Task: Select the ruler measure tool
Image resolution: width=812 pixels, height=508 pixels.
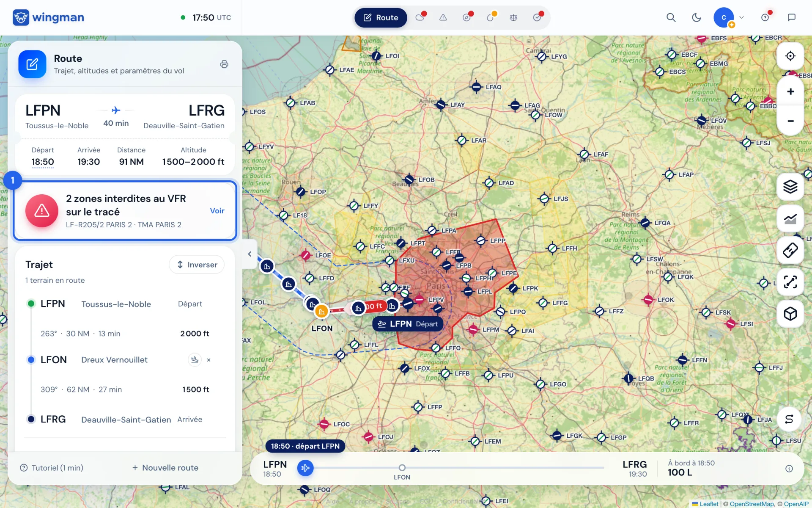Action: (790, 250)
